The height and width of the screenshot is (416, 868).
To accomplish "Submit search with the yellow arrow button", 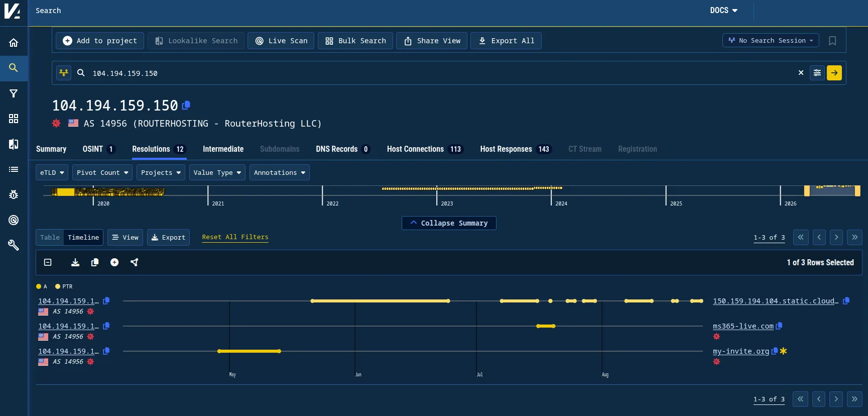I will (834, 73).
